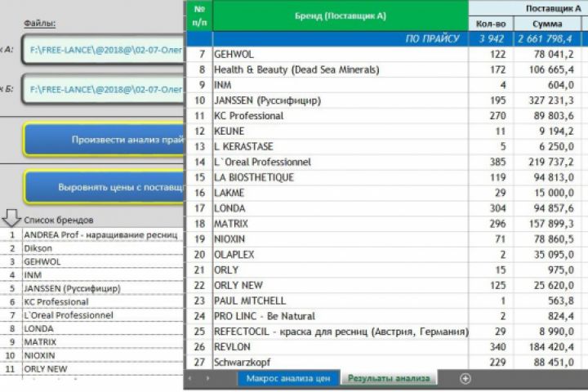
Task: Select the ORLY row 21 brand cell
Action: [341, 269]
